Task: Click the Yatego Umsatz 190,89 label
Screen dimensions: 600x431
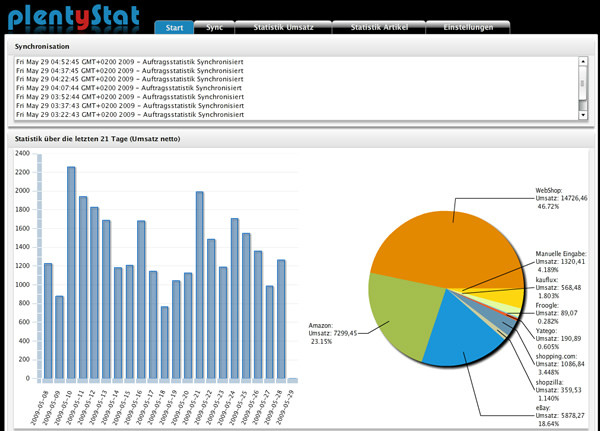Action: pos(558,339)
